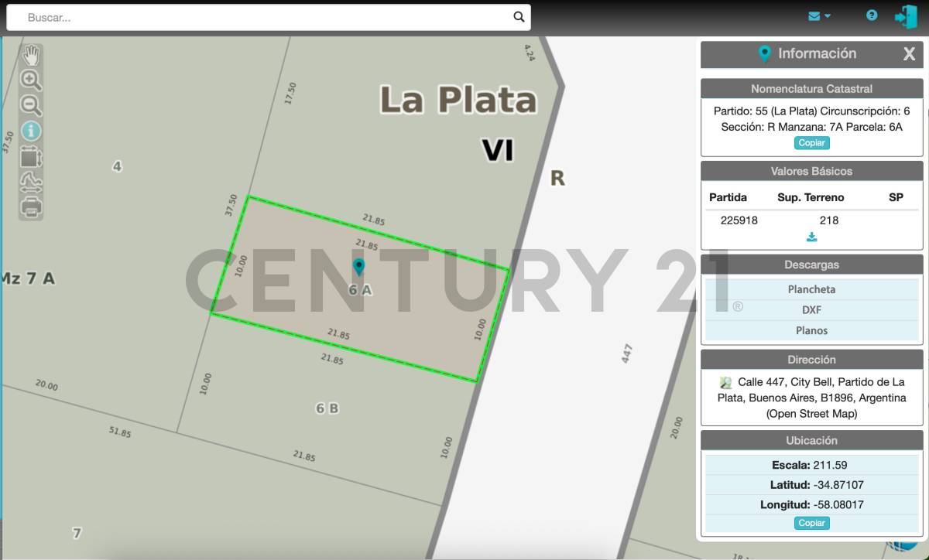
Task: Click the Buscar search field
Action: coord(263,17)
